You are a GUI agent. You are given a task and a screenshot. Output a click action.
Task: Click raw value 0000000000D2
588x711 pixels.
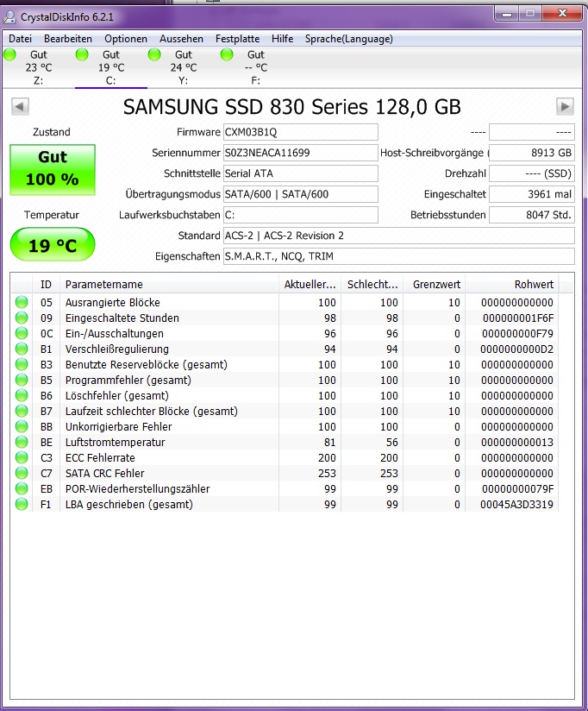[517, 349]
